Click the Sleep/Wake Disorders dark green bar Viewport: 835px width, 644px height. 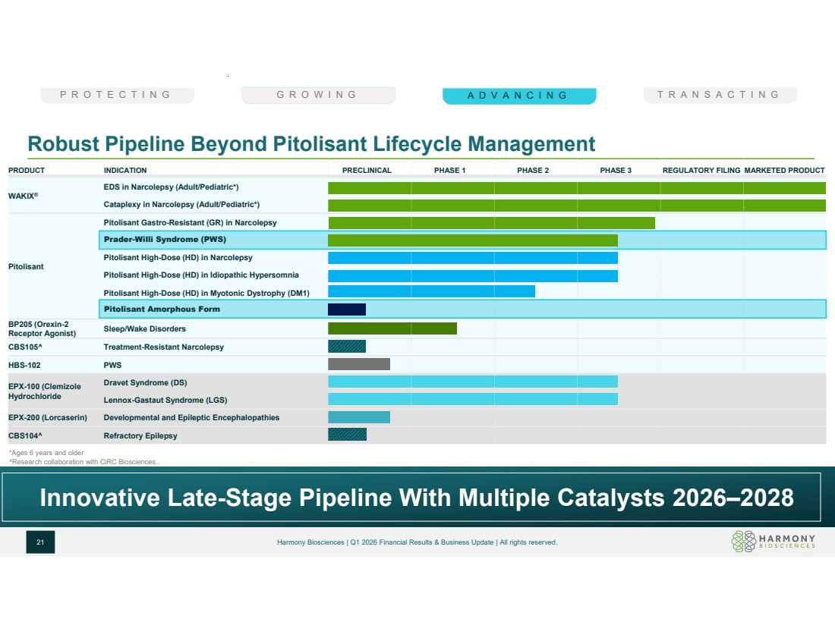tap(392, 328)
